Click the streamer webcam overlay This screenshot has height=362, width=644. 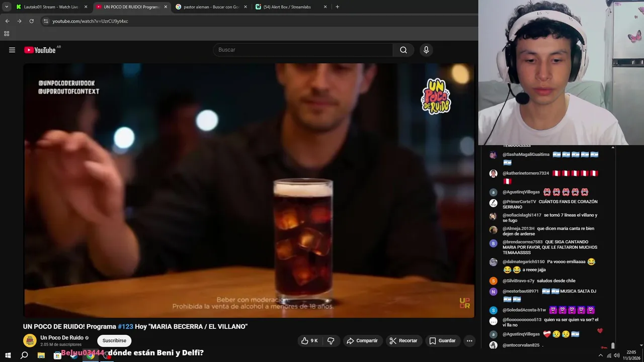click(561, 72)
